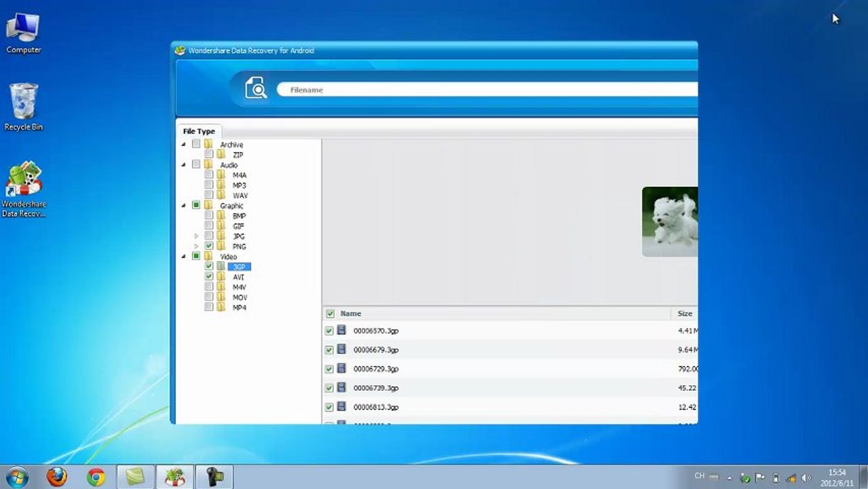Select the file name 00006739.3gp
The image size is (868, 489).
[x=376, y=388]
